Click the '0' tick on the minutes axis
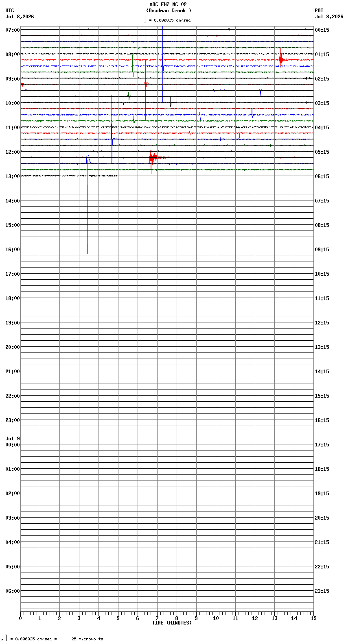 coord(20,618)
